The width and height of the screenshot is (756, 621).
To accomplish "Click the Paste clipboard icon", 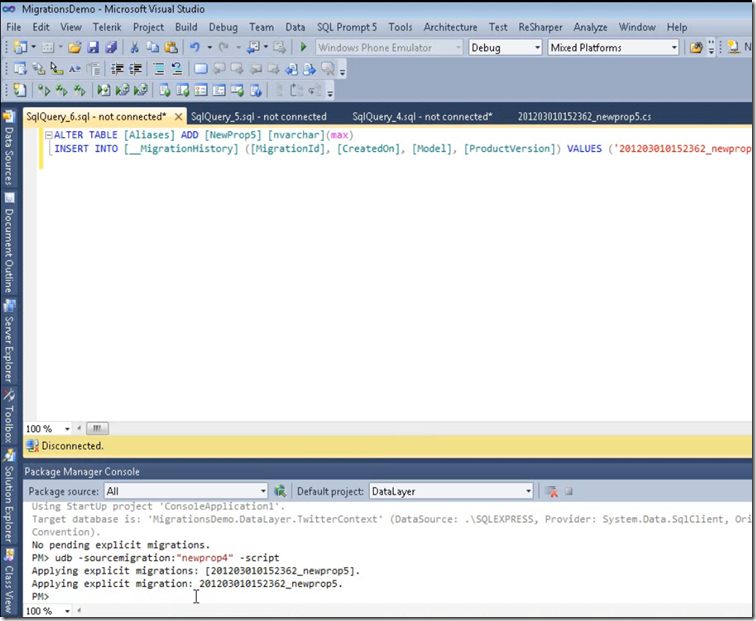I will coord(171,47).
